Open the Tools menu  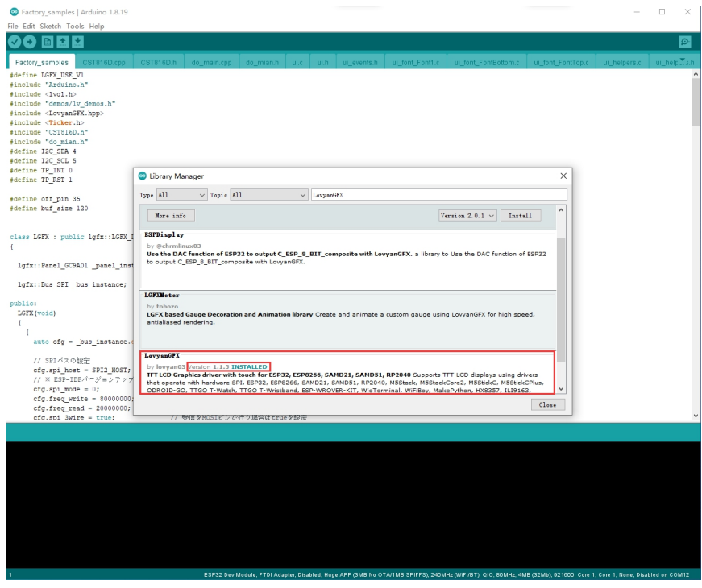coord(75,26)
